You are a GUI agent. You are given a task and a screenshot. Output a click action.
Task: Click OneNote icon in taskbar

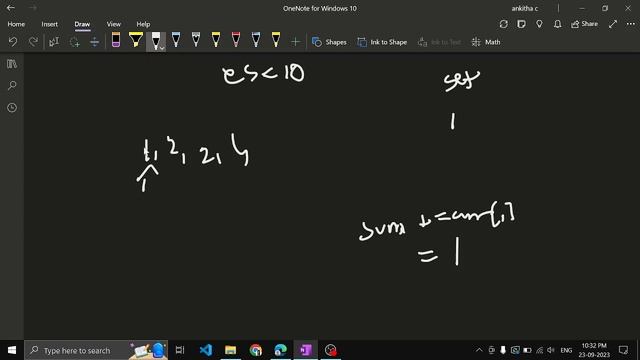point(306,350)
